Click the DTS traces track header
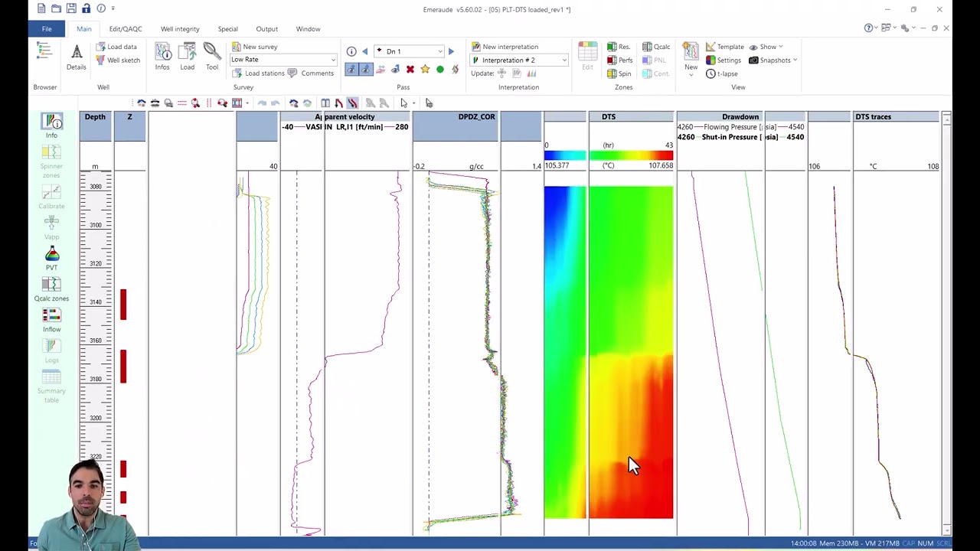Image resolution: width=980 pixels, height=551 pixels. point(873,116)
